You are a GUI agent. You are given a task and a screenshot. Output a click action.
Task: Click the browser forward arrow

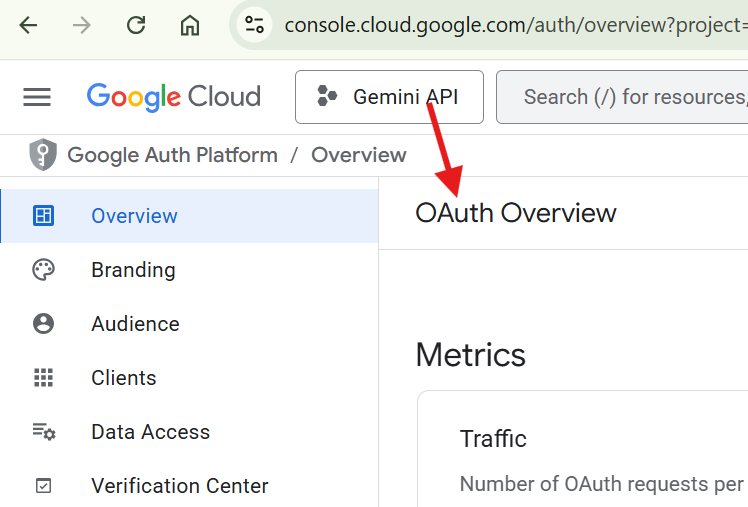click(82, 25)
